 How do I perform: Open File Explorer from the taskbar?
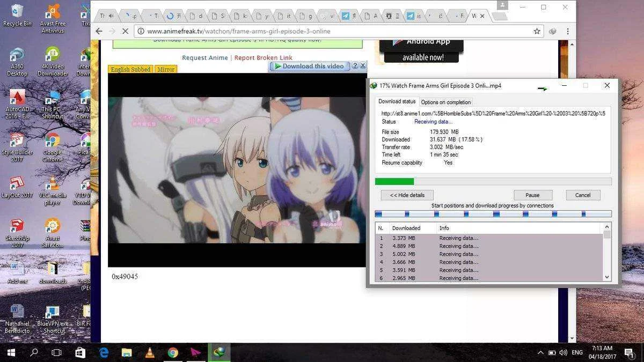coord(127,352)
